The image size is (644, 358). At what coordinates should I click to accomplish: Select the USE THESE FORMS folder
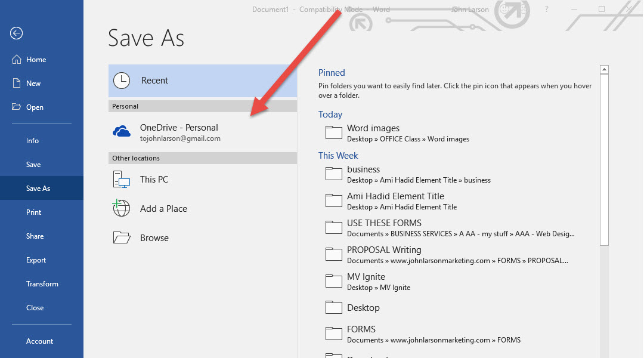pos(384,223)
